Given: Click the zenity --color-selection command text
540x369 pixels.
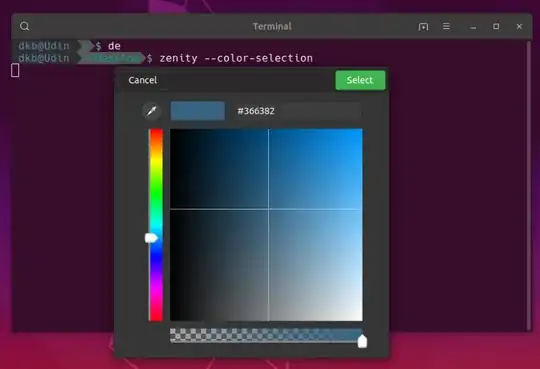Looking at the screenshot, I should tap(236, 58).
